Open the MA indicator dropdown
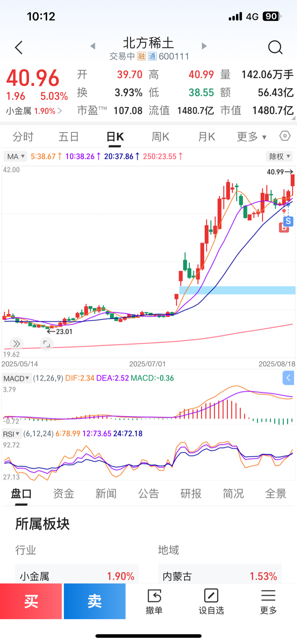This screenshot has height=644, width=297. 15,156
